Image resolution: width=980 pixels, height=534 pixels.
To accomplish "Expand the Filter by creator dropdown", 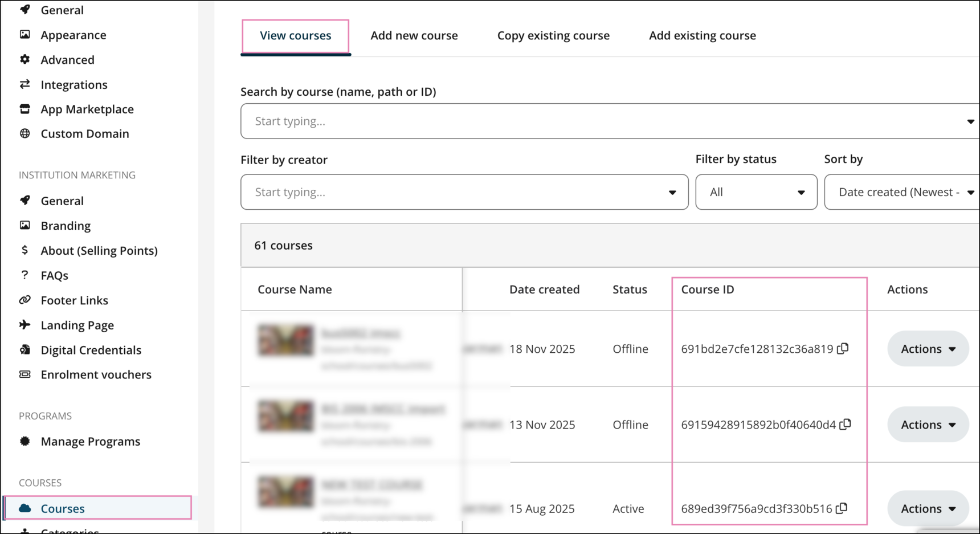I will [672, 193].
